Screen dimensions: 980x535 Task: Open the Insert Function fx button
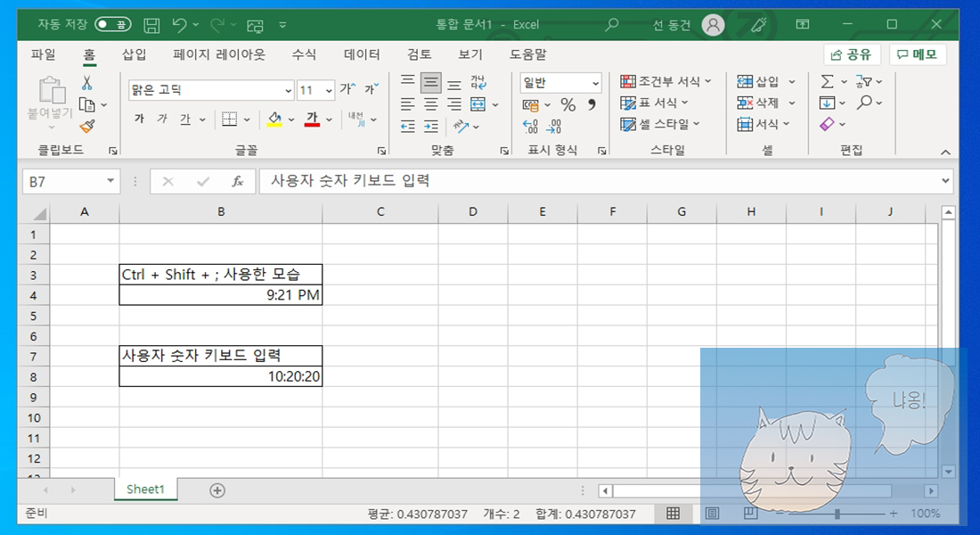click(x=238, y=182)
